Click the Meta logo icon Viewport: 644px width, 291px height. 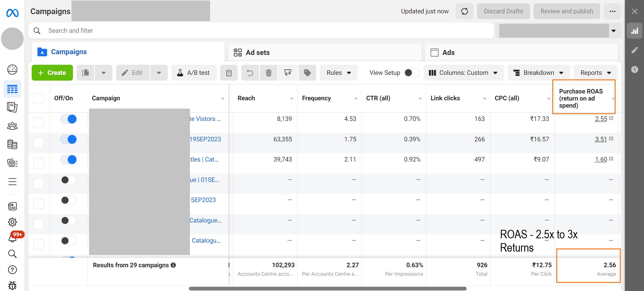(x=12, y=13)
